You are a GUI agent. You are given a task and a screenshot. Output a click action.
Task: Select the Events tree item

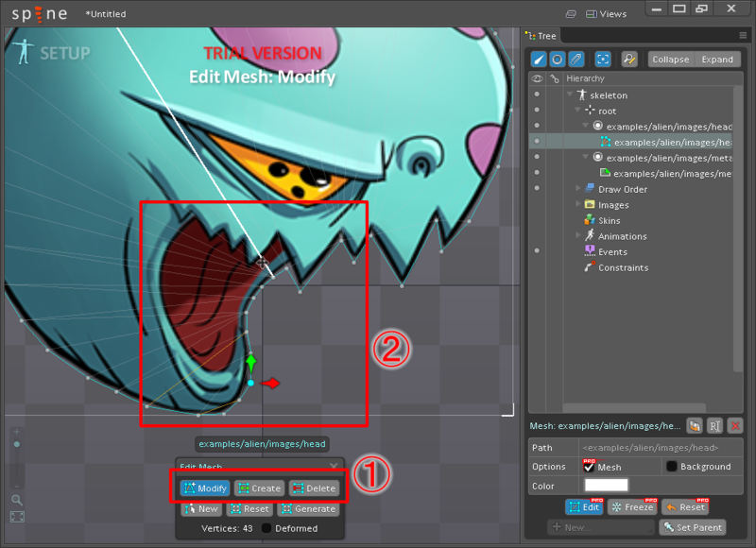[612, 252]
